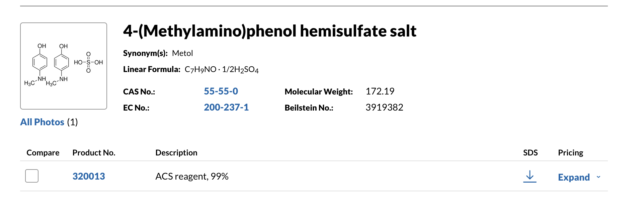
Task: Follow the EC number 200-237-1 link
Action: tap(226, 107)
